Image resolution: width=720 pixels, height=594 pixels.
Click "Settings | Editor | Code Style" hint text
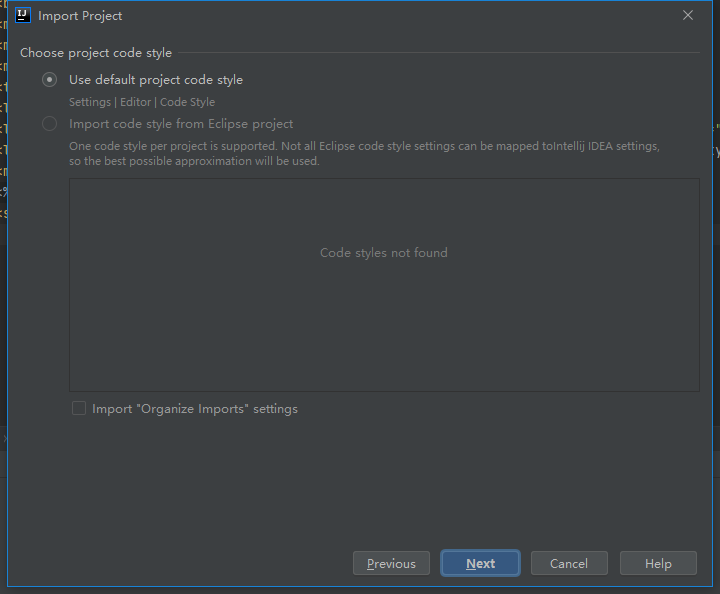(142, 102)
